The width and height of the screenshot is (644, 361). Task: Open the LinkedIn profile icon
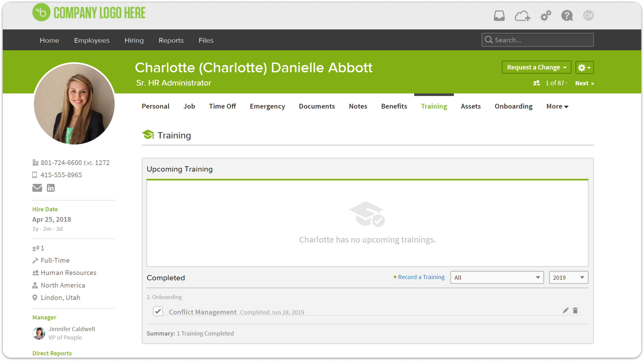(51, 188)
